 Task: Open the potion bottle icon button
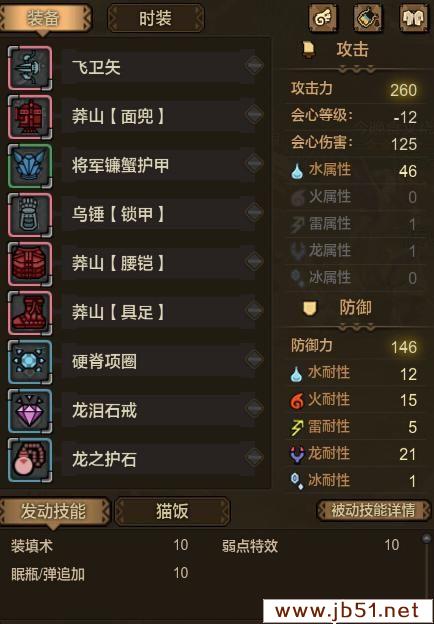pyautogui.click(x=368, y=18)
